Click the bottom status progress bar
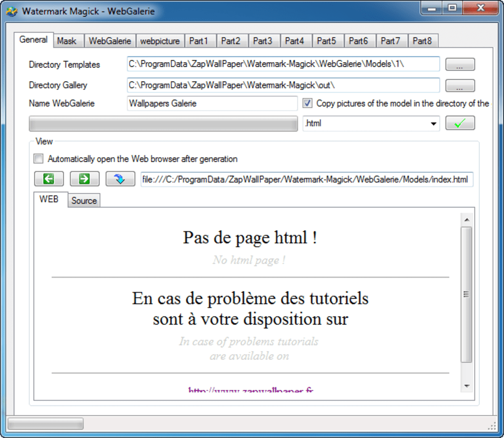Viewport: 504px width, 438px height. [45, 424]
